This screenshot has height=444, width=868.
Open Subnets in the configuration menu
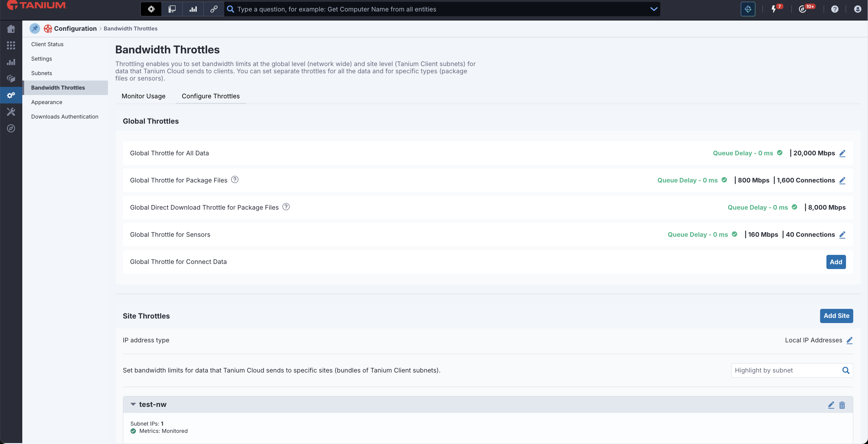coord(42,73)
